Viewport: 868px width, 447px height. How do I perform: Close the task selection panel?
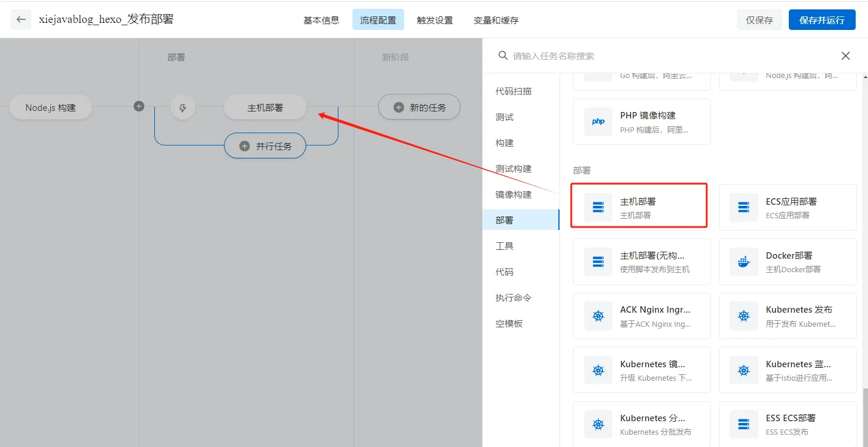click(845, 56)
